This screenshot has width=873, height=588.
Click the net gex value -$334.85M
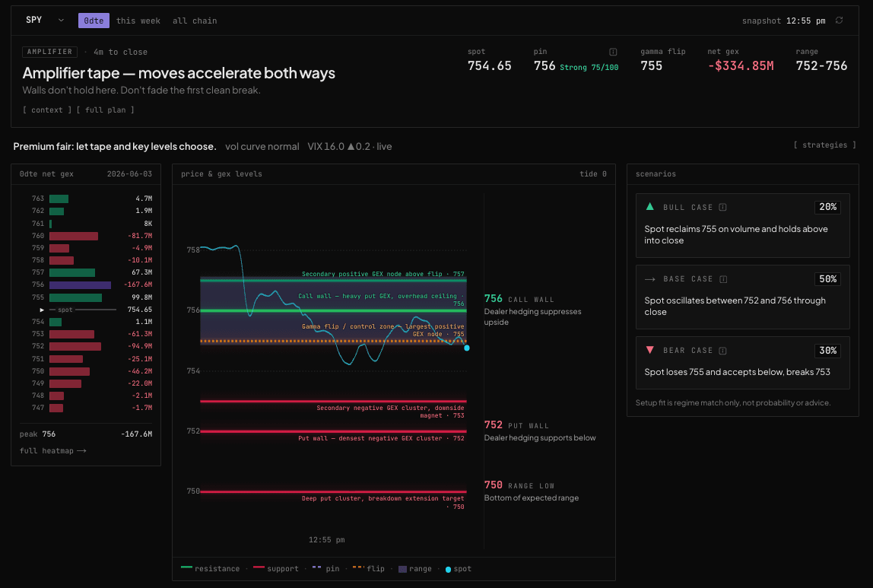(741, 65)
